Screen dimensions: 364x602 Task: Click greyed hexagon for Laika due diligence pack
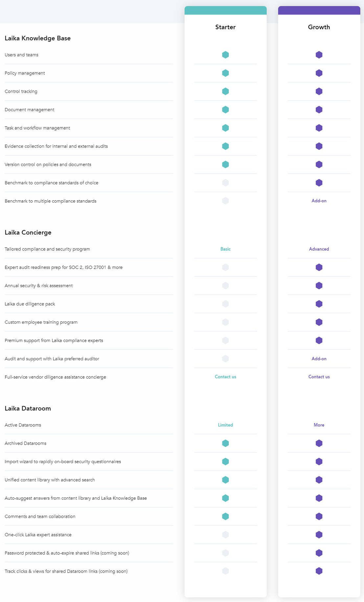coord(225,304)
